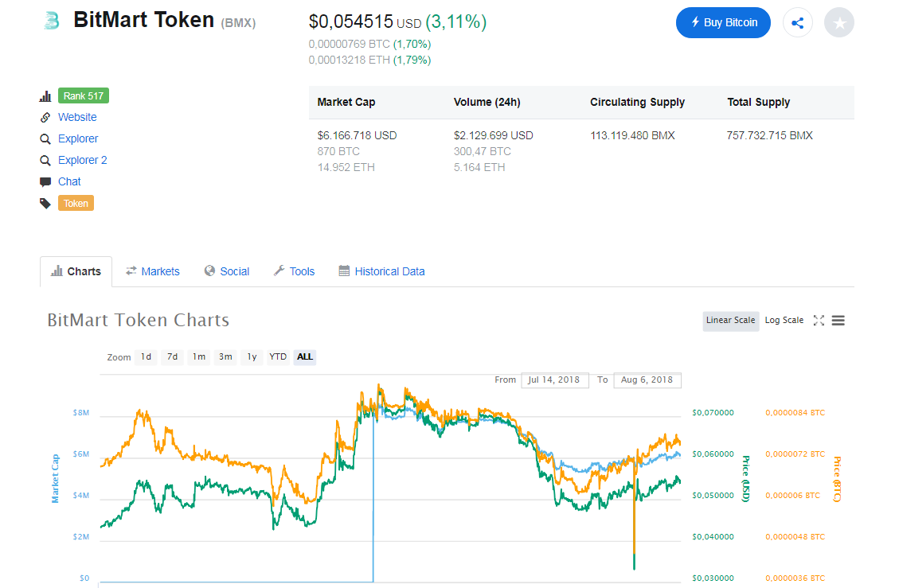The height and width of the screenshot is (588, 899).
Task: Click the BitMart Token logo icon
Action: (x=53, y=21)
